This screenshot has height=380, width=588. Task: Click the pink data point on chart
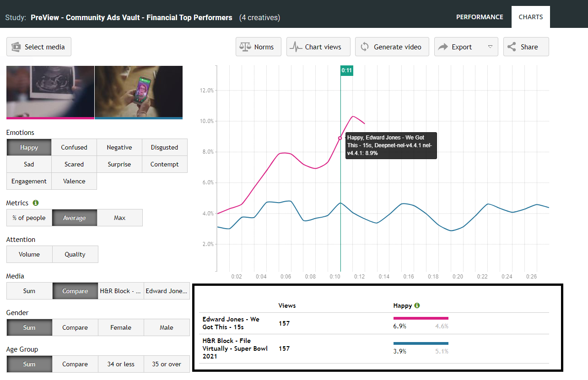click(340, 138)
